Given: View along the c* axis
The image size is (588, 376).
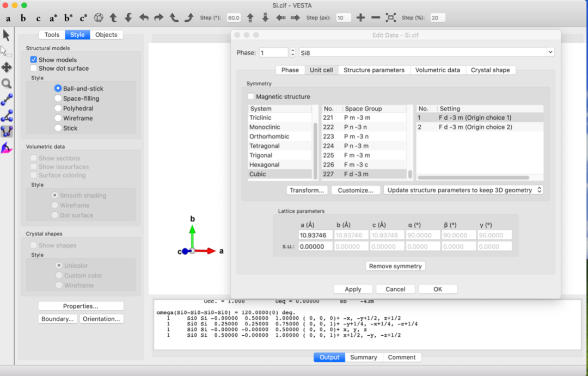Looking at the screenshot, I should pyautogui.click(x=83, y=18).
